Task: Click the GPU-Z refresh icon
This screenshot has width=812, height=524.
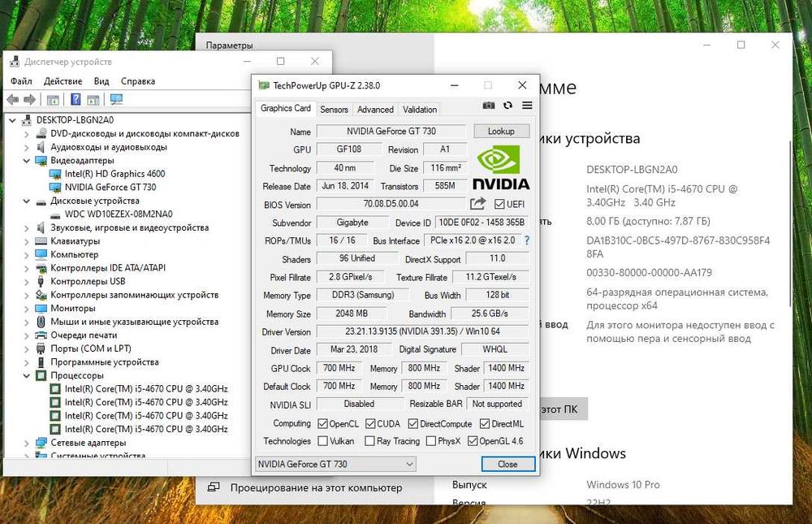Action: pos(508,106)
